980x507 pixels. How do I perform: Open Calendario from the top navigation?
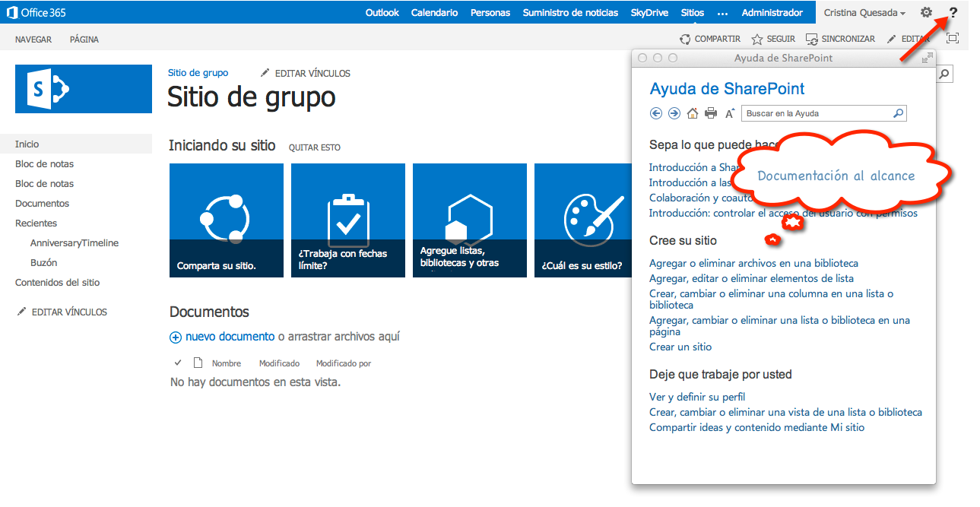click(x=433, y=12)
